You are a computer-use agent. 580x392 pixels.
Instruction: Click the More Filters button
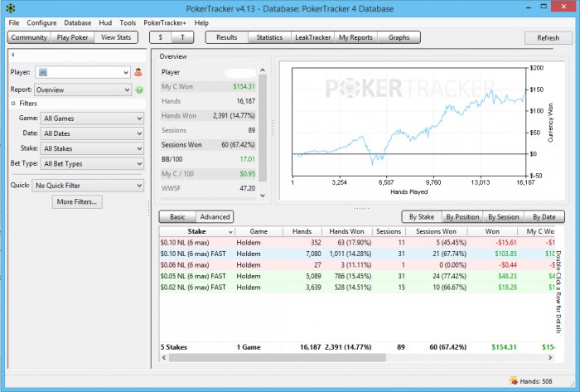(x=77, y=201)
